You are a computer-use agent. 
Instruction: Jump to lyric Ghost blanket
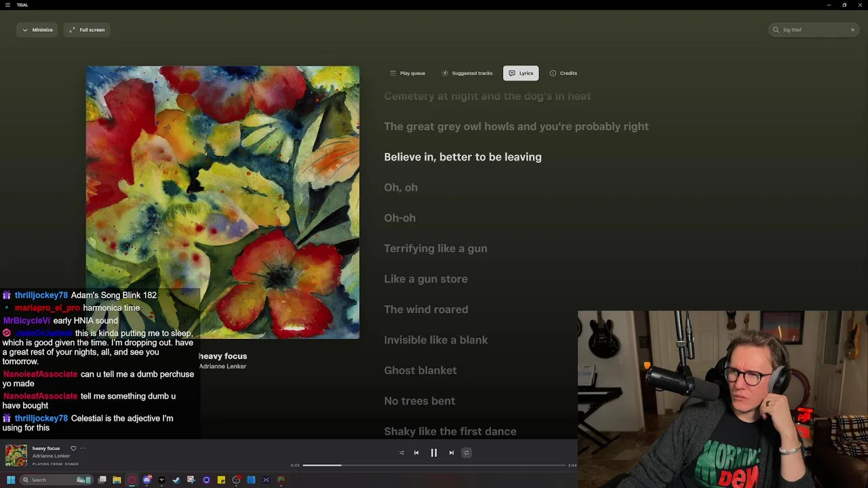point(420,371)
